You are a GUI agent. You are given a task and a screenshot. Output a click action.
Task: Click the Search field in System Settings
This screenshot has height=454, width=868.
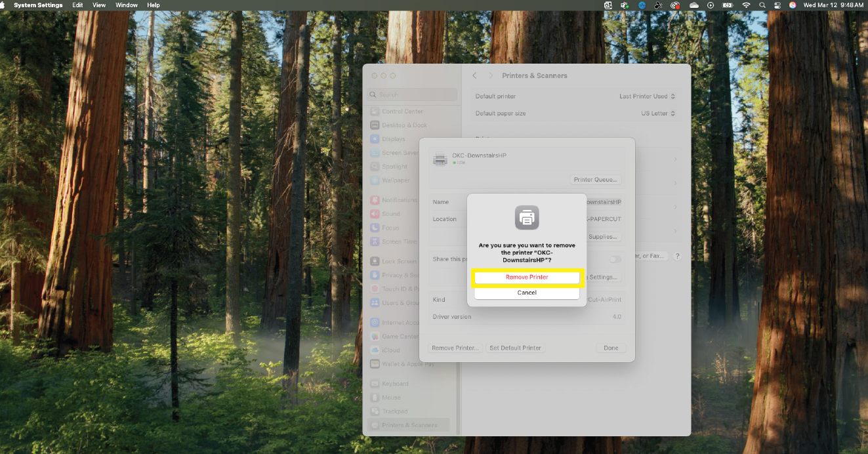[x=412, y=94]
